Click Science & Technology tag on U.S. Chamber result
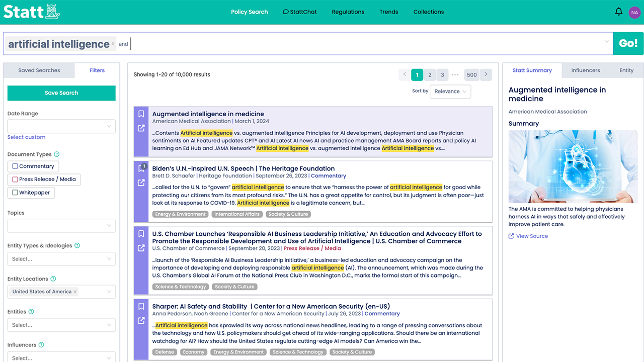Screen dimensions: 644x362 point(181,287)
